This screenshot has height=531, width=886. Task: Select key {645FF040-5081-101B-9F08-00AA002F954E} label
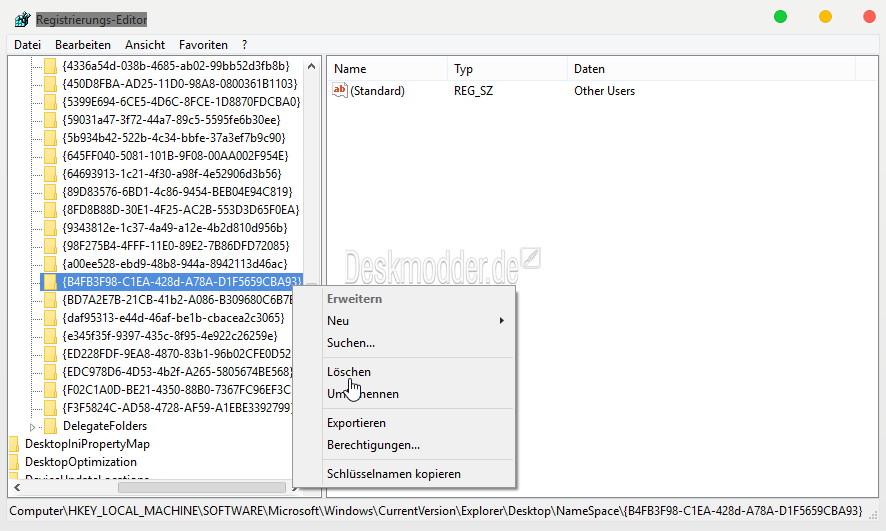click(x=175, y=156)
